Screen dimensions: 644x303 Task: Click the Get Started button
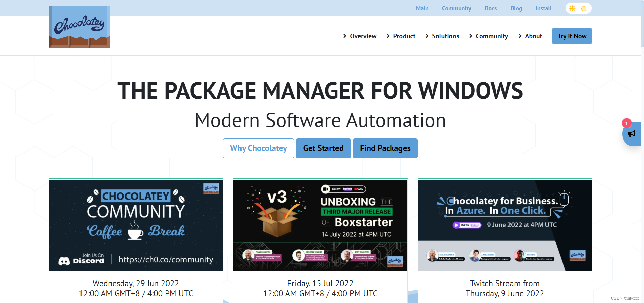pyautogui.click(x=323, y=148)
